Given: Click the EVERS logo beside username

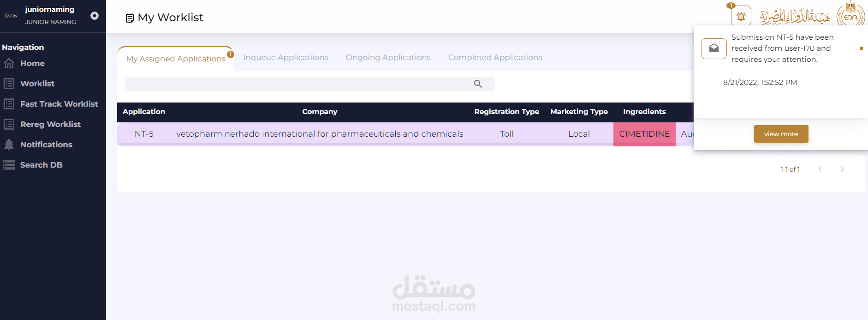Looking at the screenshot, I should point(11,16).
